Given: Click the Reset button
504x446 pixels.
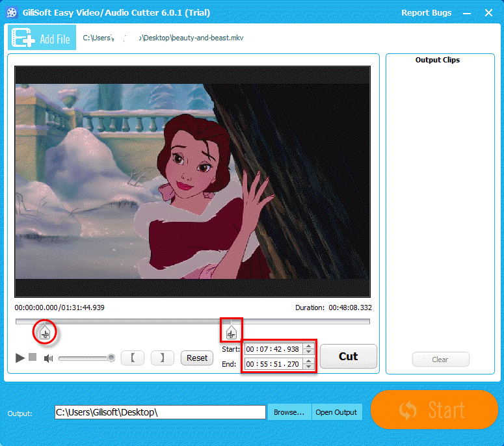Looking at the screenshot, I should coord(197,358).
